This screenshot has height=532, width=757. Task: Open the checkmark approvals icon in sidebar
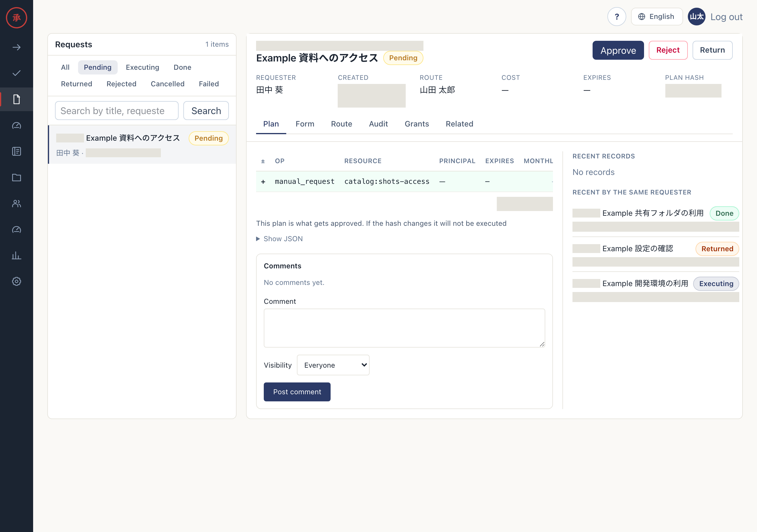click(x=17, y=73)
